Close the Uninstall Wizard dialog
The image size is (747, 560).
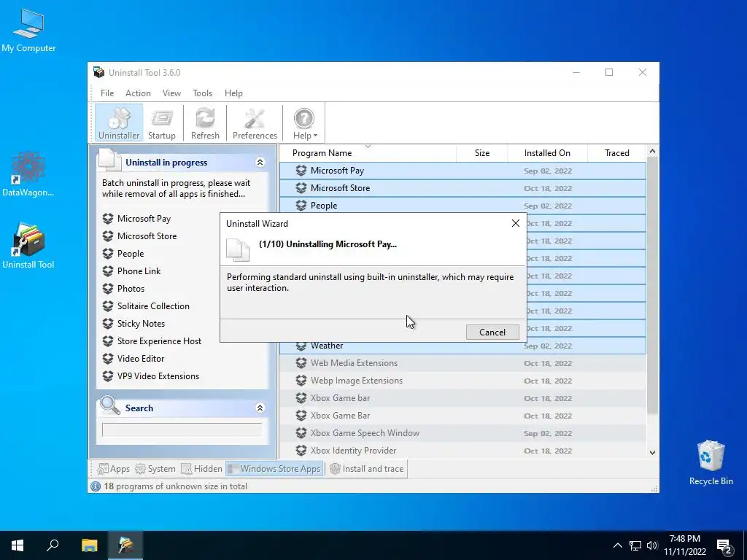tap(516, 223)
